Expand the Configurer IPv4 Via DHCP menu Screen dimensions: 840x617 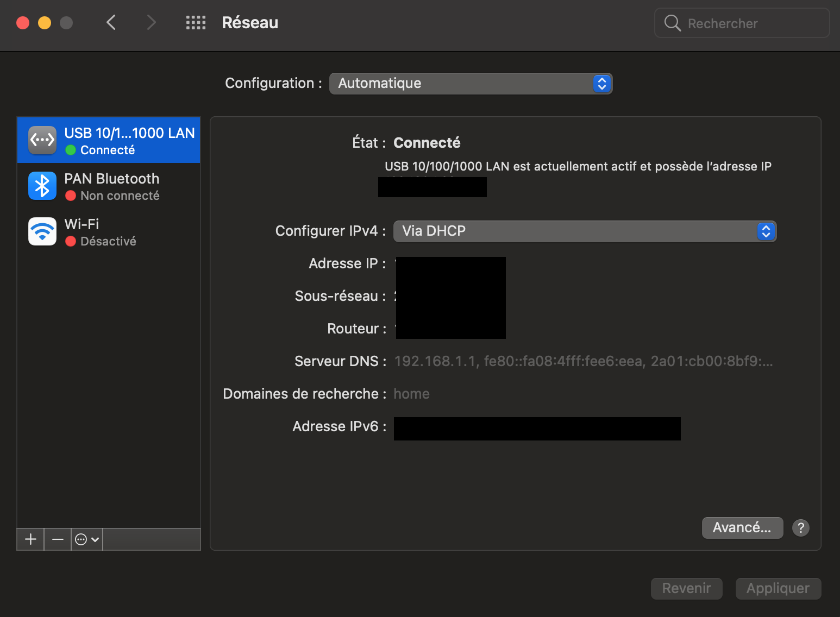click(585, 231)
